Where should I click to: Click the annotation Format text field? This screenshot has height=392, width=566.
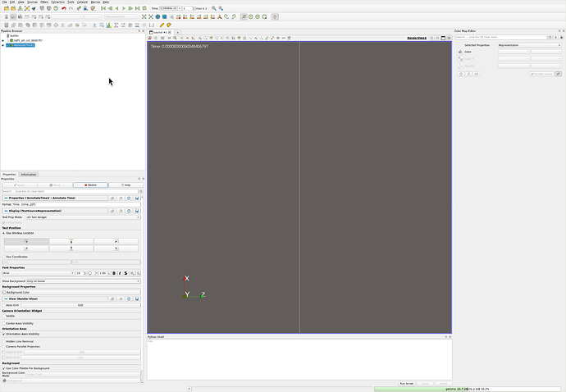point(76,204)
